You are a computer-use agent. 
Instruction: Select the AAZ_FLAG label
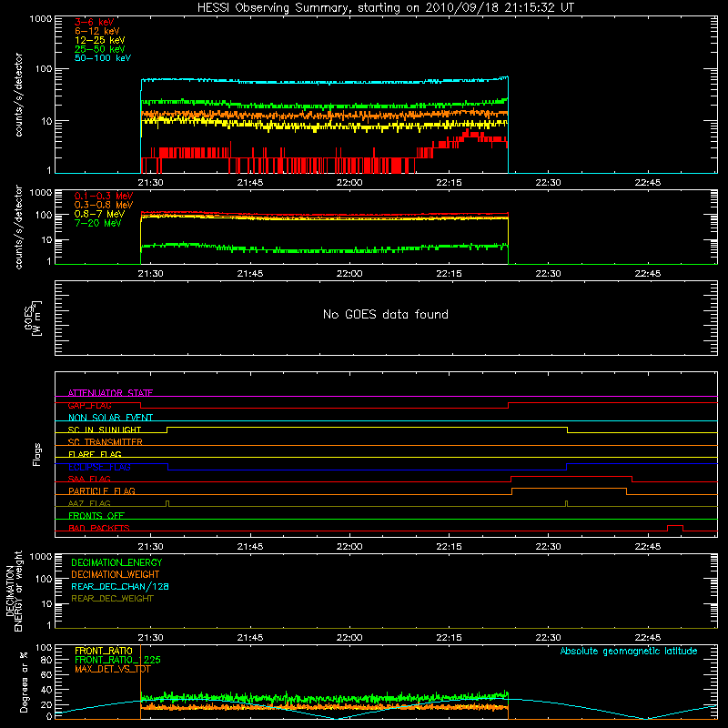pos(89,503)
